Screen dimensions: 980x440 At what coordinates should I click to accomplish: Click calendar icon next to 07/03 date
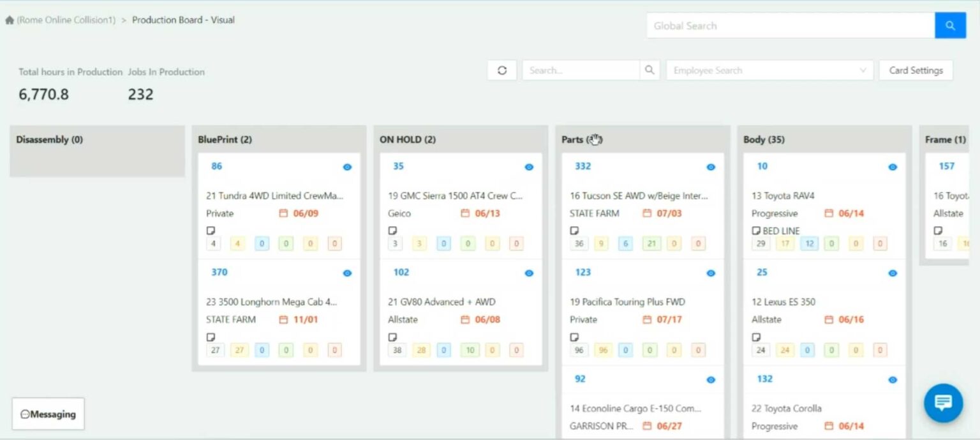[647, 213]
